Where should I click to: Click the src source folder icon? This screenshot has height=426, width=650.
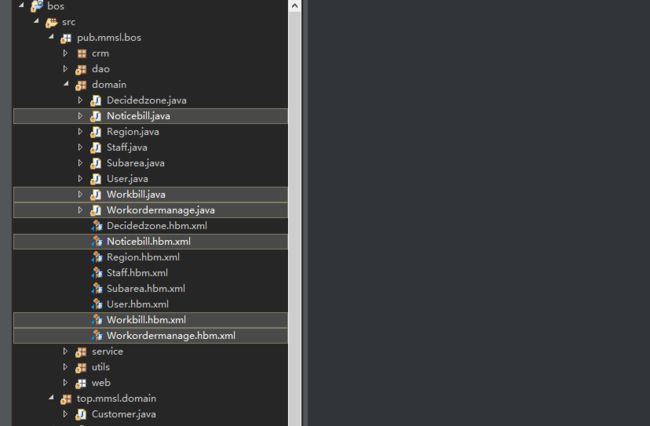point(51,22)
